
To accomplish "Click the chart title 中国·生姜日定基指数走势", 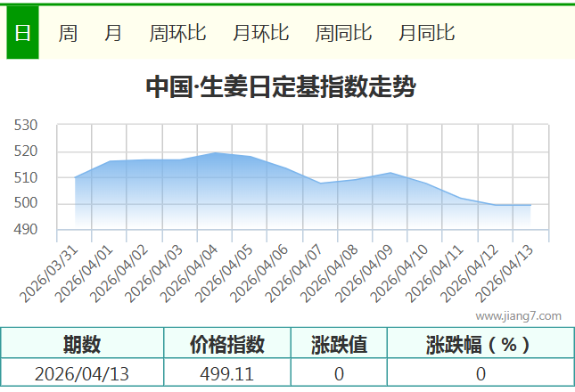I will click(x=280, y=87).
